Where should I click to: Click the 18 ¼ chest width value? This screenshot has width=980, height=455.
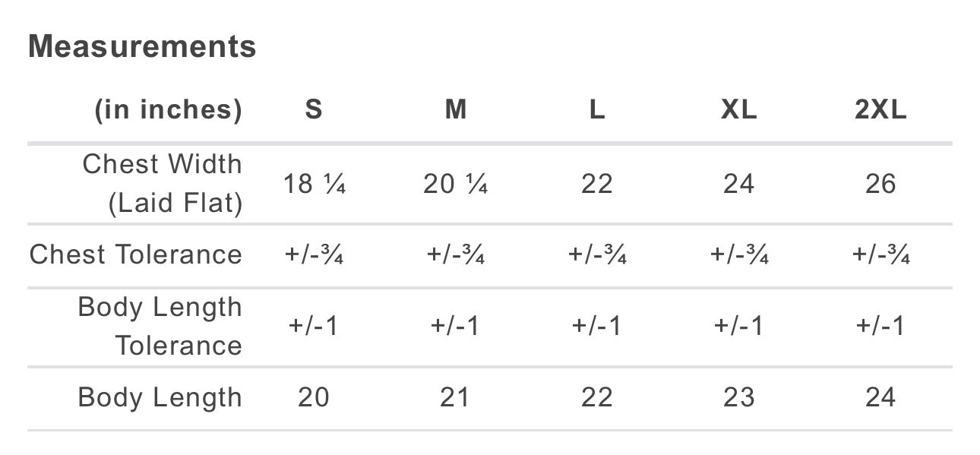[314, 184]
